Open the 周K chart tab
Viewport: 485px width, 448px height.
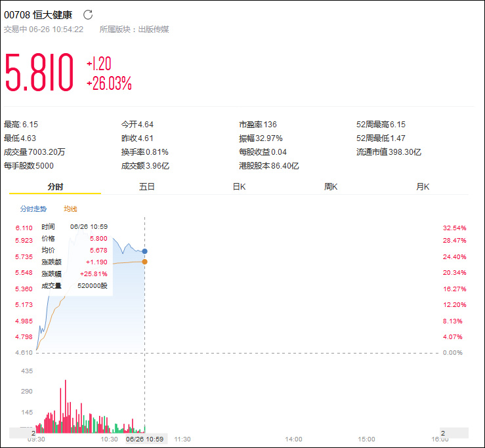331,187
